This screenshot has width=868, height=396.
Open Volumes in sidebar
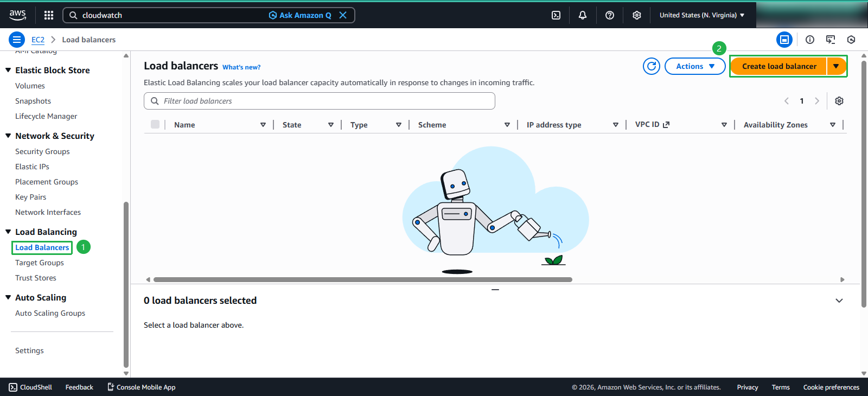click(30, 86)
